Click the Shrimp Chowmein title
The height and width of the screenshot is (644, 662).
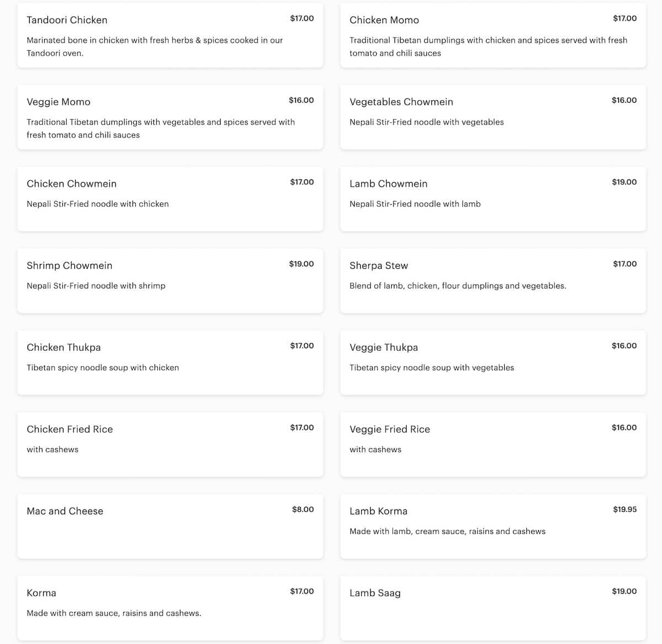[70, 265]
